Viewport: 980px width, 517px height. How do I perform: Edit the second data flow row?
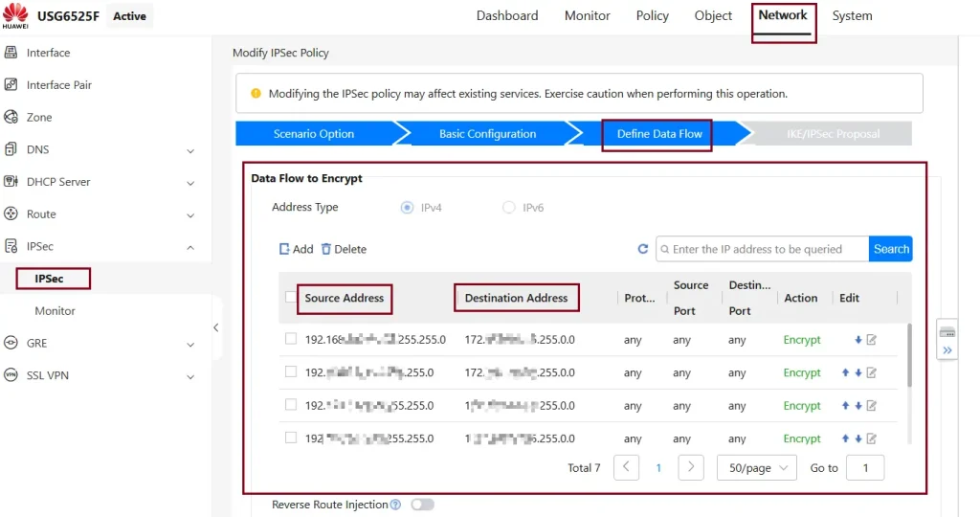pyautogui.click(x=872, y=372)
